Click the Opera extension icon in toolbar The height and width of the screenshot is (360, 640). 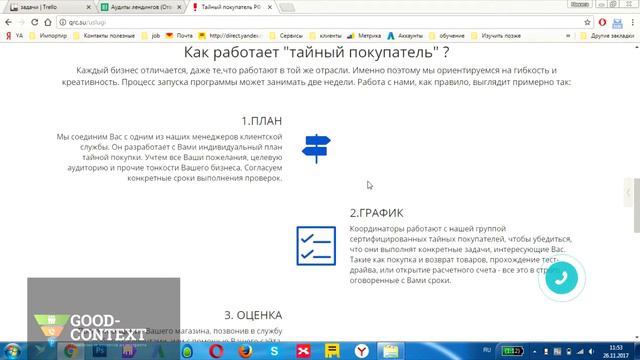pos(602,22)
